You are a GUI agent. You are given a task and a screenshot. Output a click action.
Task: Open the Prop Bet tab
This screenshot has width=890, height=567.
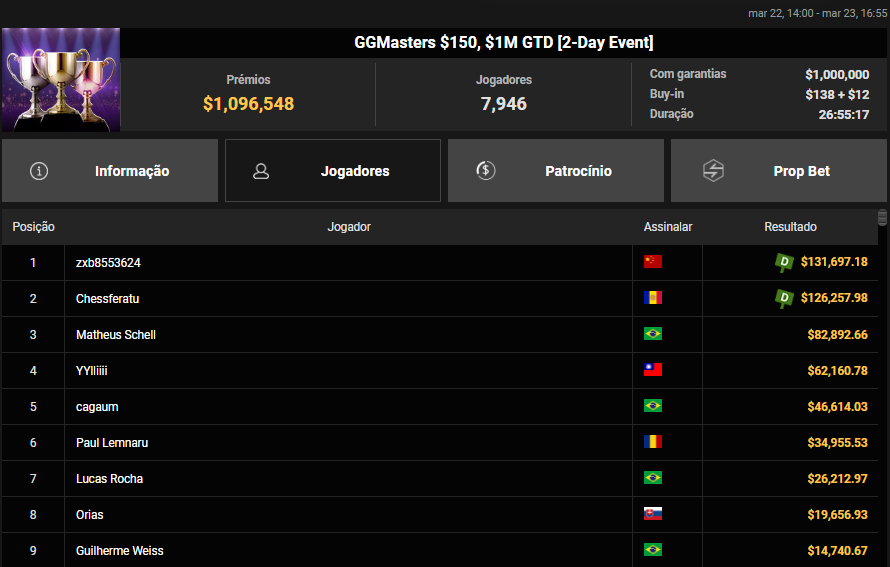[779, 171]
